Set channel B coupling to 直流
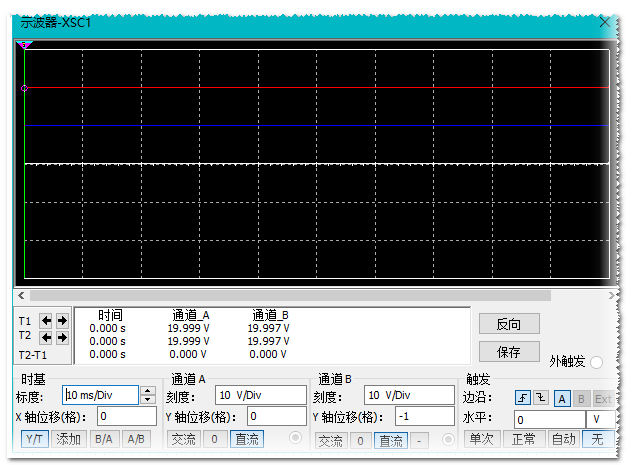Screen dimensions: 633x465 click(391, 441)
